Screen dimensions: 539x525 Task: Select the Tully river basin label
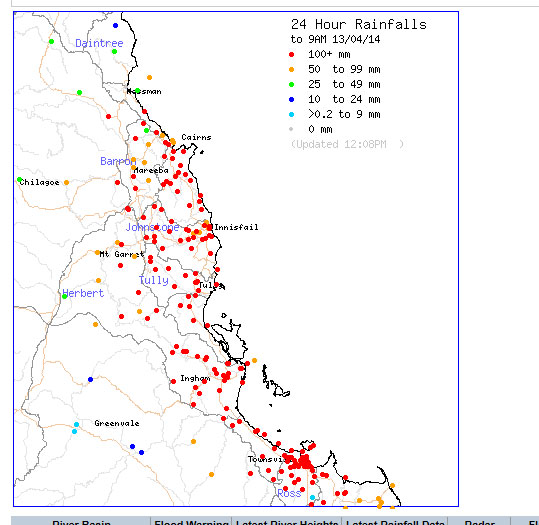(x=153, y=280)
